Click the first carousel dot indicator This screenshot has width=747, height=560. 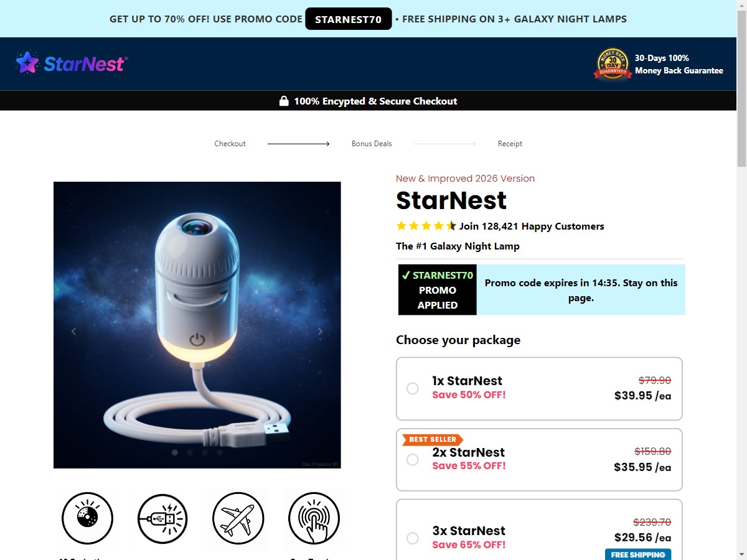(x=175, y=452)
